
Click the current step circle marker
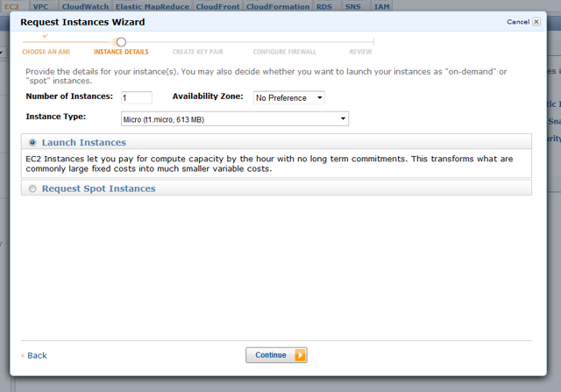(121, 42)
